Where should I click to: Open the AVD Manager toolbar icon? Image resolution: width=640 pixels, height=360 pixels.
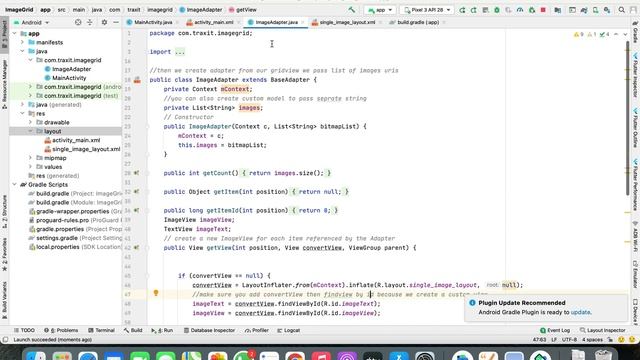596,9
